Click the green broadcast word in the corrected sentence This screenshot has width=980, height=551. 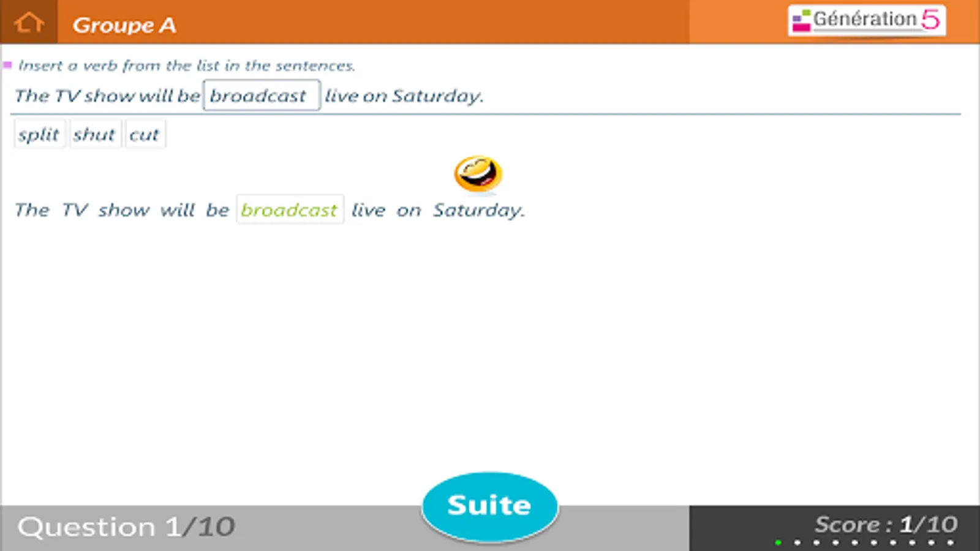[x=290, y=210]
